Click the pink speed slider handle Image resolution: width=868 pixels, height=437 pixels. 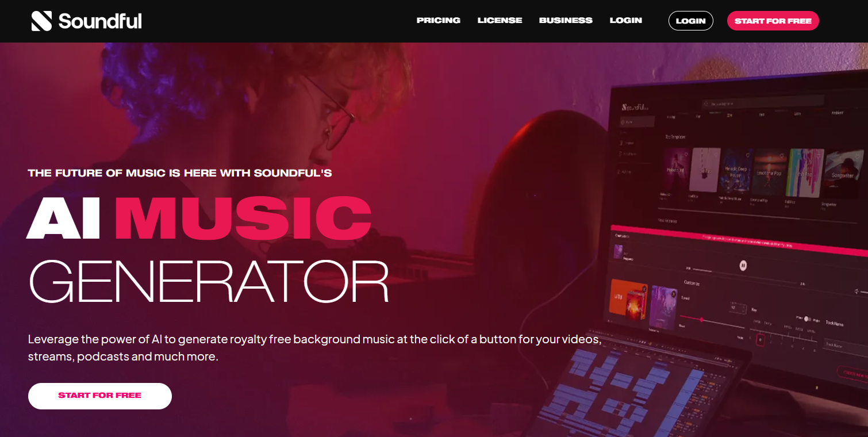[701, 320]
